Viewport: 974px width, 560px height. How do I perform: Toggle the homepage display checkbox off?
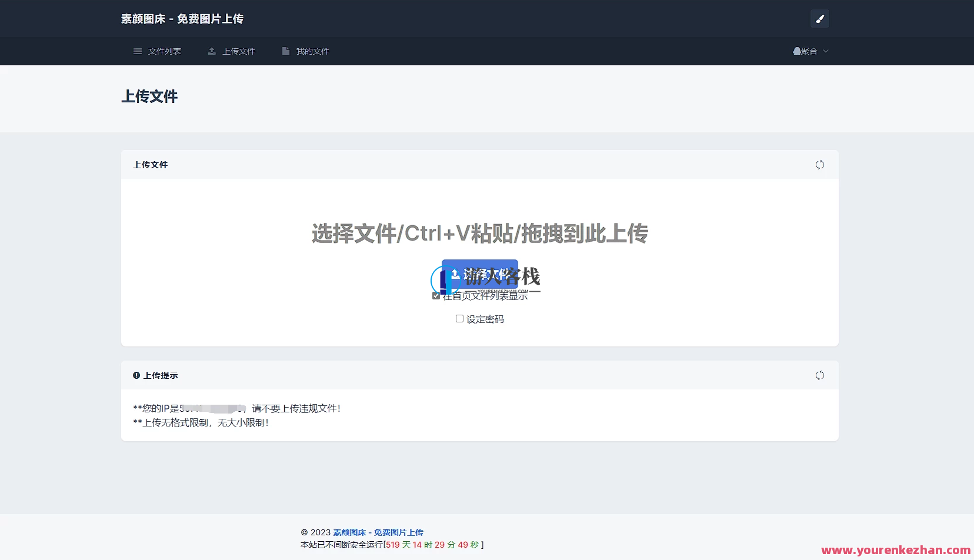coord(435,296)
